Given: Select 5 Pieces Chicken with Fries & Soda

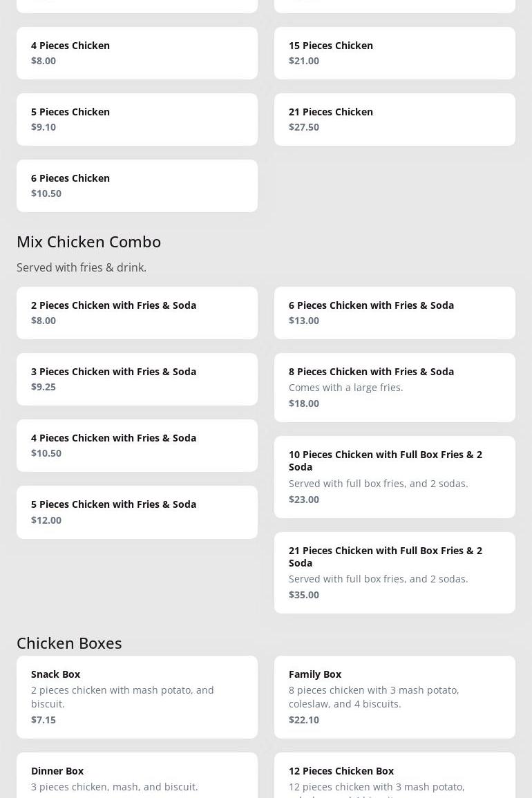Looking at the screenshot, I should 137,512.
